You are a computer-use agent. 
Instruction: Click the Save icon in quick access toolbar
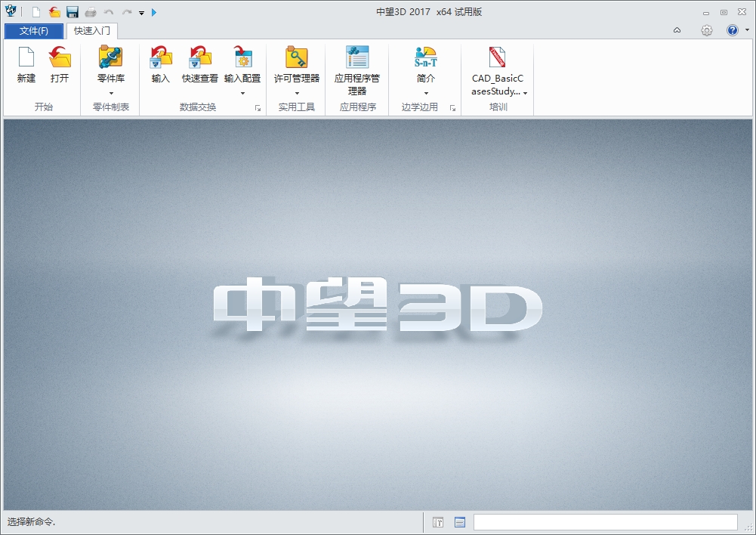coord(73,11)
